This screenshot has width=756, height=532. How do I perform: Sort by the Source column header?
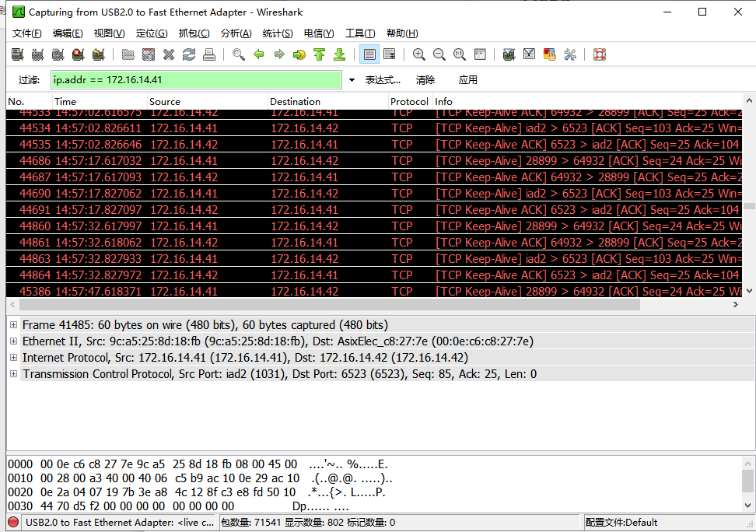point(208,101)
